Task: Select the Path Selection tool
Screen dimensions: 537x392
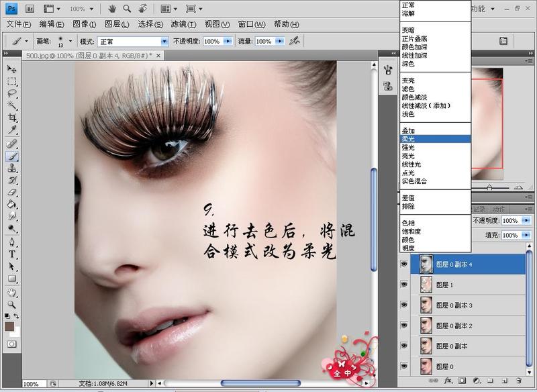Action: click(x=12, y=266)
